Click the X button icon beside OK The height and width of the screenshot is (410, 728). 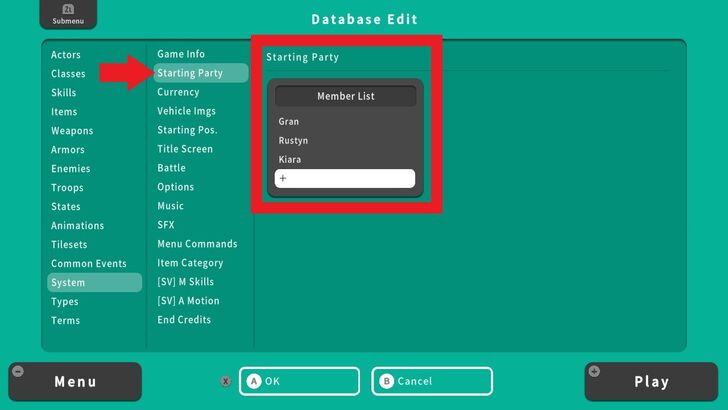tap(226, 381)
